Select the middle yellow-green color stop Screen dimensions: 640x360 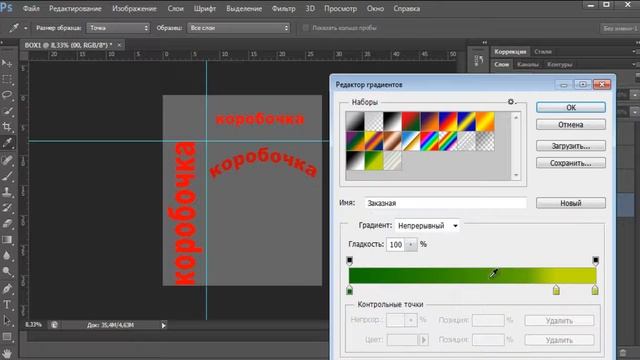pyautogui.click(x=556, y=290)
